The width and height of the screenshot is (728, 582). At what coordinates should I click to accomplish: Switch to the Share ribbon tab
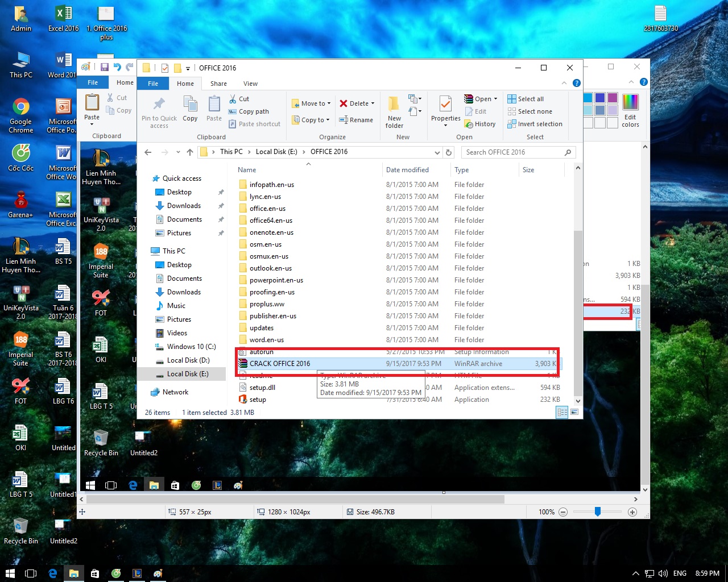pyautogui.click(x=218, y=84)
